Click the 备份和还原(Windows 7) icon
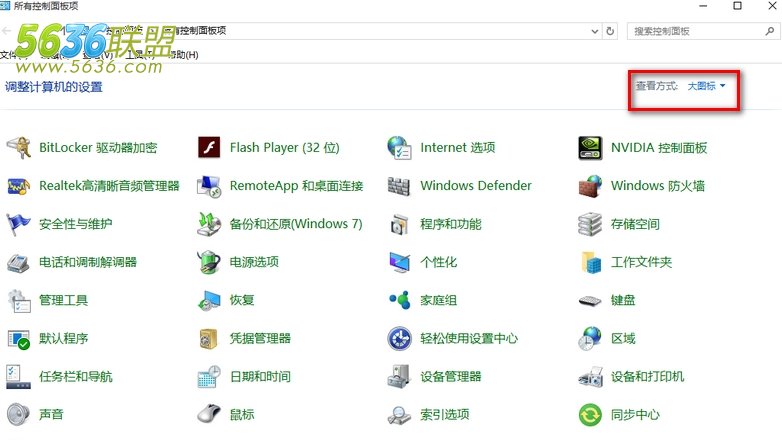Screen dimensions: 782x440 pos(209,224)
